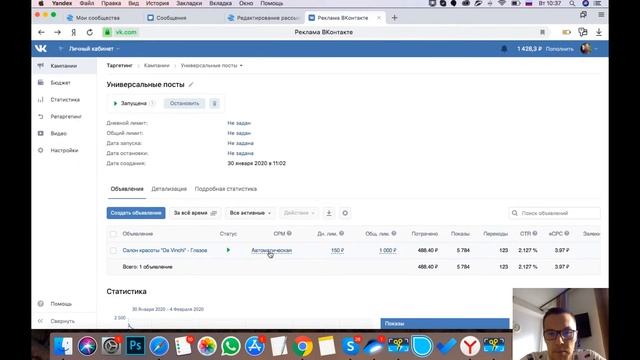Open Skype from the dock
Screen dimensions: 640x360
pyautogui.click(x=350, y=346)
